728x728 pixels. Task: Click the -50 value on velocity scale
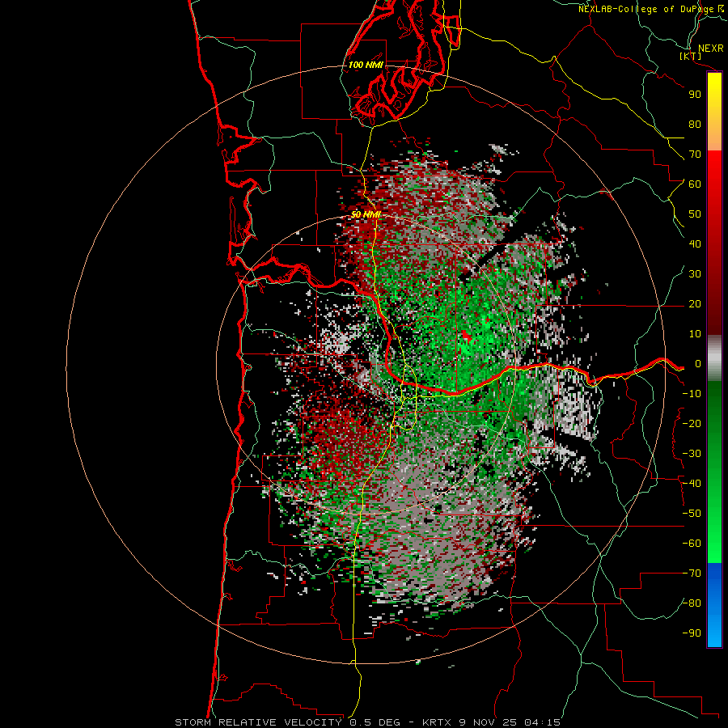692,514
